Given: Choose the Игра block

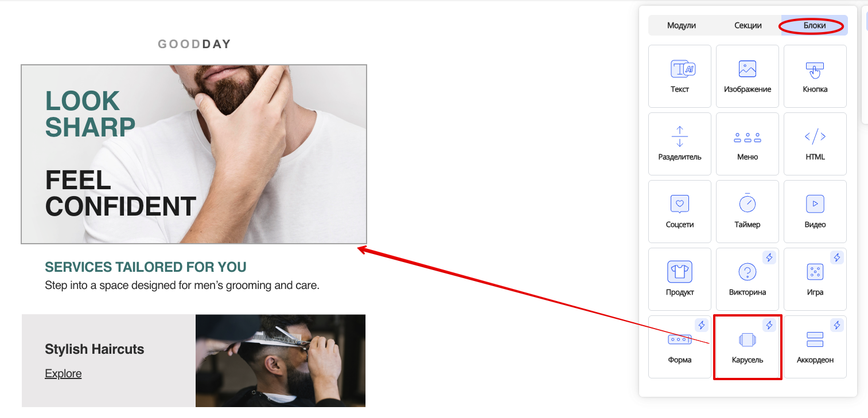Looking at the screenshot, I should pos(815,279).
